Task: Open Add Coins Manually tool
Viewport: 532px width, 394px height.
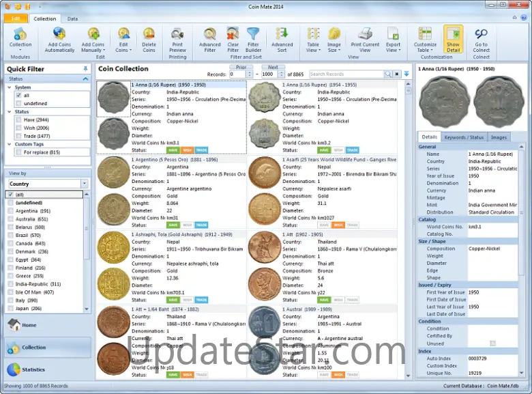Action: click(93, 40)
